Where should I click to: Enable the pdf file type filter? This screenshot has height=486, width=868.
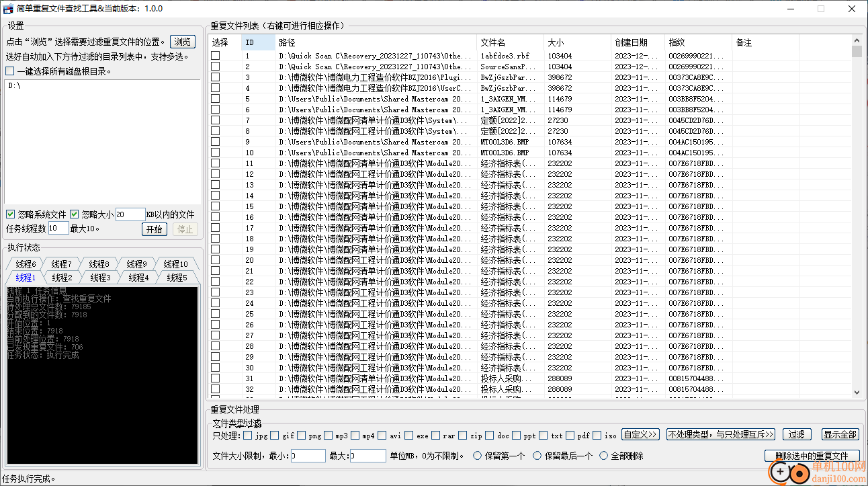(570, 435)
